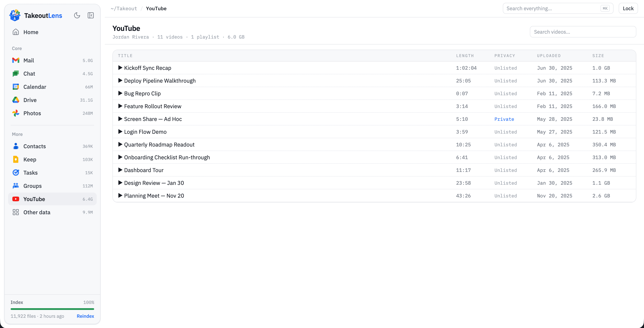
Task: Click the Index progress bar
Action: tap(52, 309)
